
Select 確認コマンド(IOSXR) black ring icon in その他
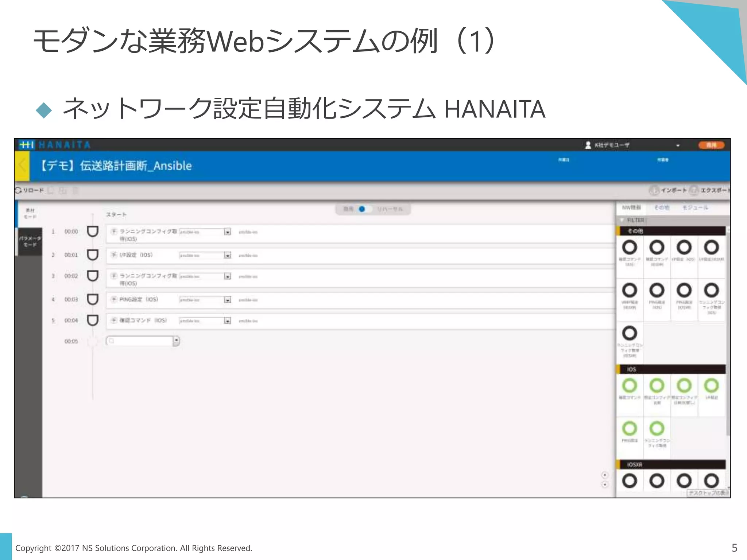tap(657, 248)
